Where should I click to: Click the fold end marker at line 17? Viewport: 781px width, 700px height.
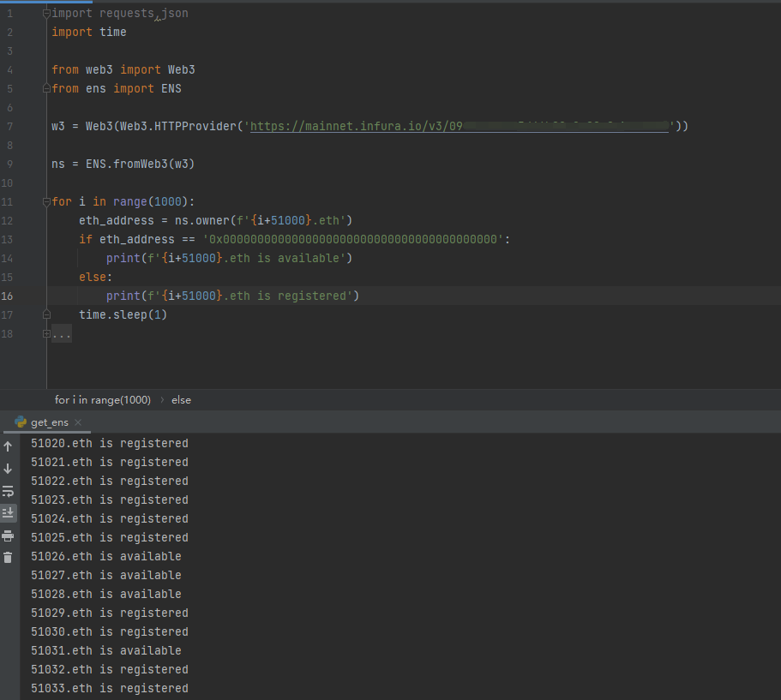tap(46, 314)
